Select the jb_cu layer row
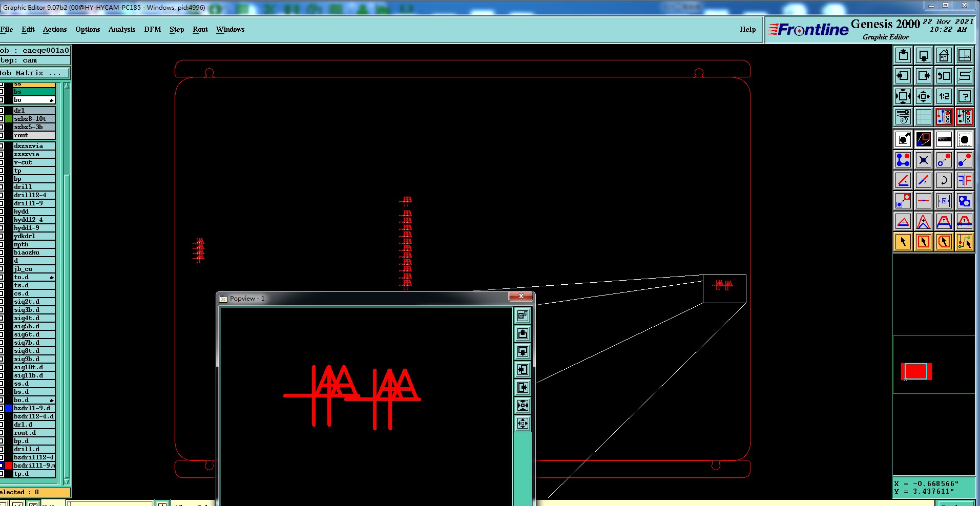Image resolution: width=980 pixels, height=506 pixels. (34, 269)
